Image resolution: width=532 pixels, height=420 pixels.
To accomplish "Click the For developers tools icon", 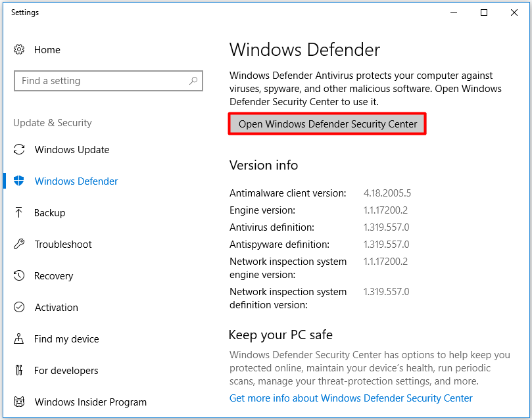I will tap(19, 370).
